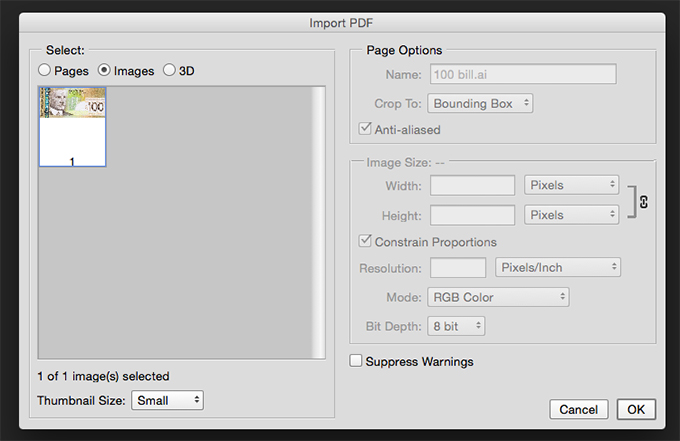
Task: Click the Cancel button
Action: (x=579, y=409)
